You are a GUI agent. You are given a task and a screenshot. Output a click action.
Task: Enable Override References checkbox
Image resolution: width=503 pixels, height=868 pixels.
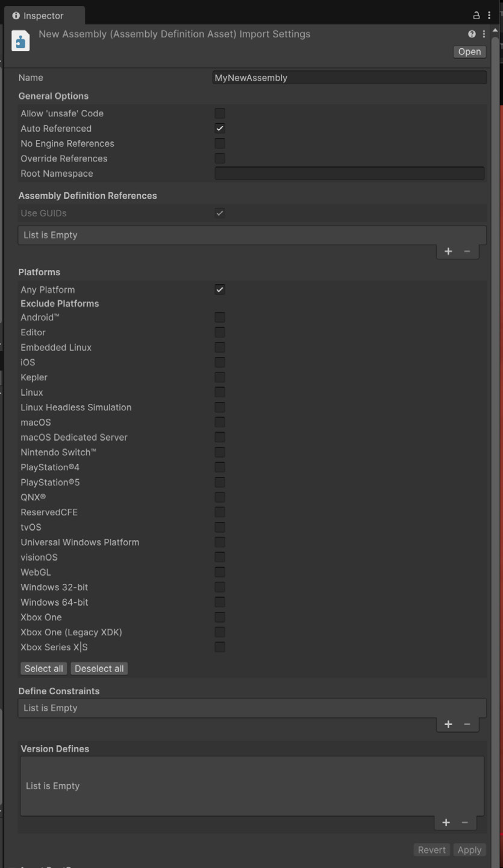220,159
